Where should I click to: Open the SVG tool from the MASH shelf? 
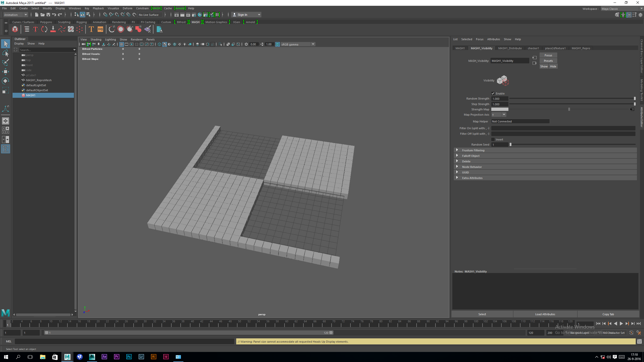[100, 29]
